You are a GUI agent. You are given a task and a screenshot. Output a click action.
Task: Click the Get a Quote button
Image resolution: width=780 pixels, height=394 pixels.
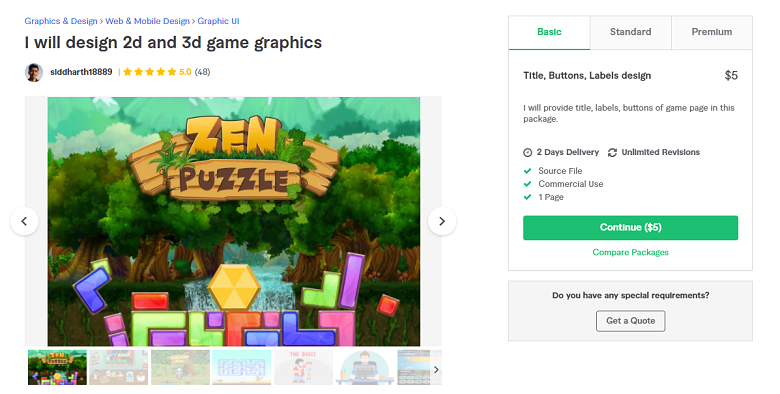(x=630, y=321)
